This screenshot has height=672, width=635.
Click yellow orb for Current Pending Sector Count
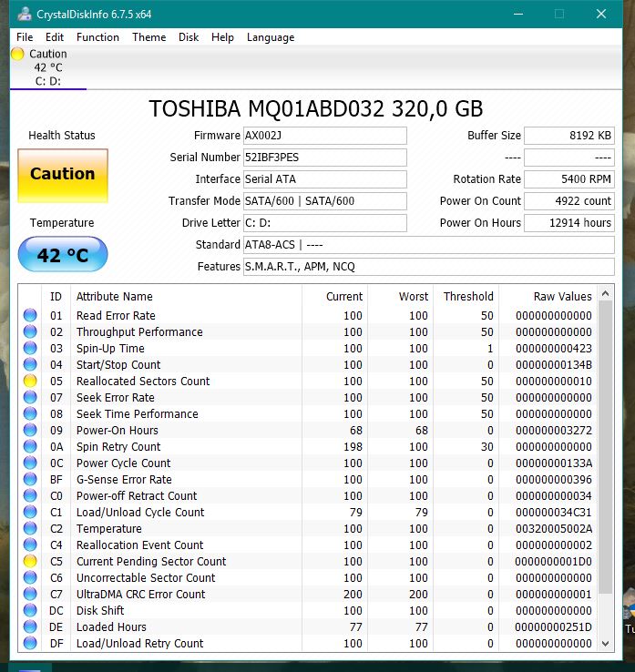point(30,562)
